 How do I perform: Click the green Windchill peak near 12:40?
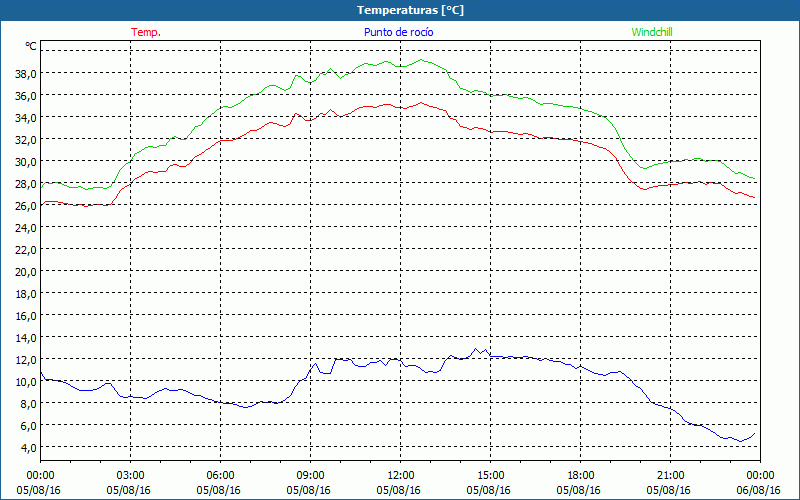click(x=421, y=60)
